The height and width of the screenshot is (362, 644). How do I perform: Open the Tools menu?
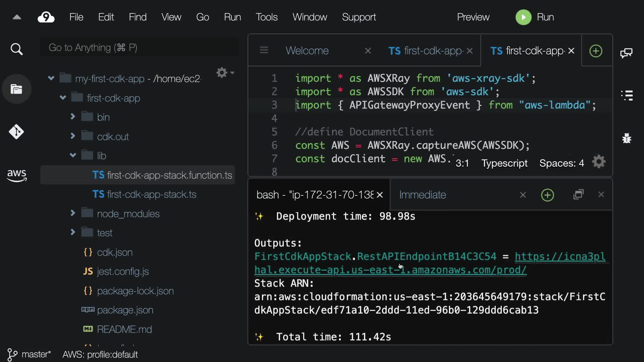(x=266, y=17)
